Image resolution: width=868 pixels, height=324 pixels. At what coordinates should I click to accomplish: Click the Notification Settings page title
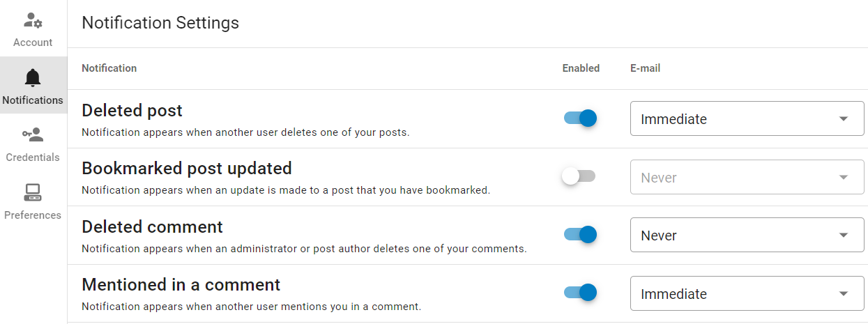point(160,23)
